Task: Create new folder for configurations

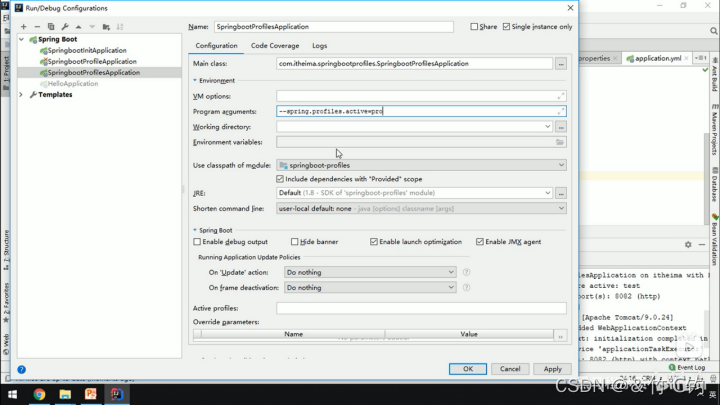Action: (106, 27)
